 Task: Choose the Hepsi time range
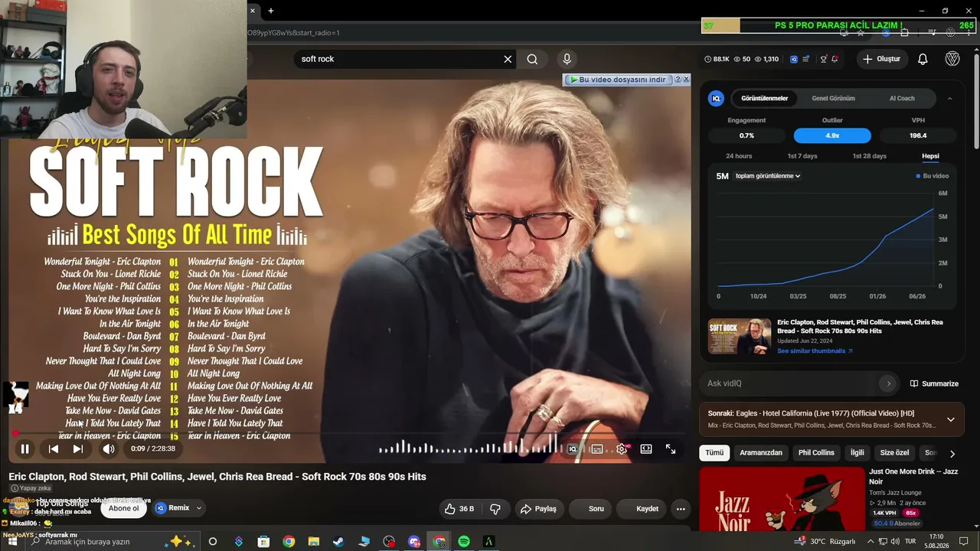[x=930, y=156]
